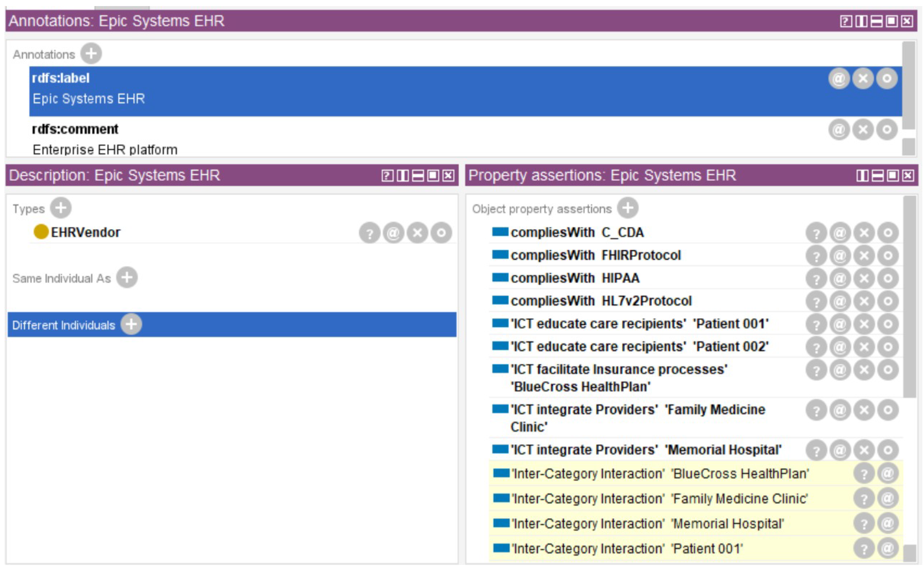The image size is (924, 571).
Task: Edit the compliesWith FHIRProtocol assertion
Action: click(x=887, y=256)
